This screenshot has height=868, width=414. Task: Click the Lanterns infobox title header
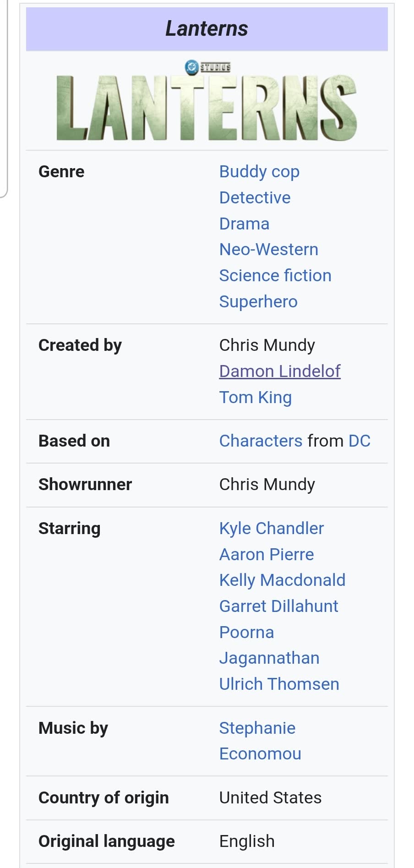207,29
